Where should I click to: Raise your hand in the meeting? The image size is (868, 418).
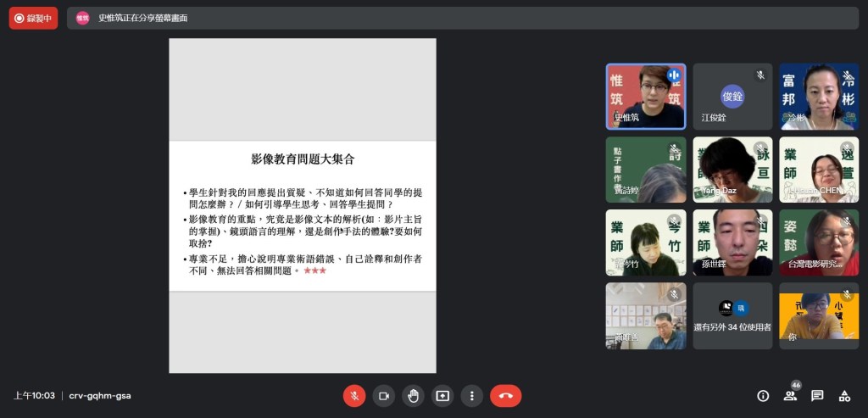pos(413,395)
